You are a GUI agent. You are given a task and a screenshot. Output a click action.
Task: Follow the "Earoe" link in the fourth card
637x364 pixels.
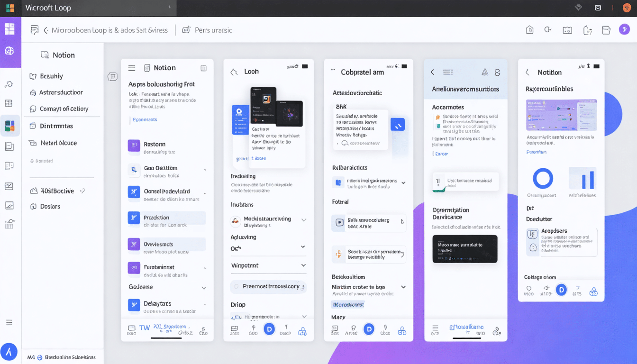click(x=441, y=154)
